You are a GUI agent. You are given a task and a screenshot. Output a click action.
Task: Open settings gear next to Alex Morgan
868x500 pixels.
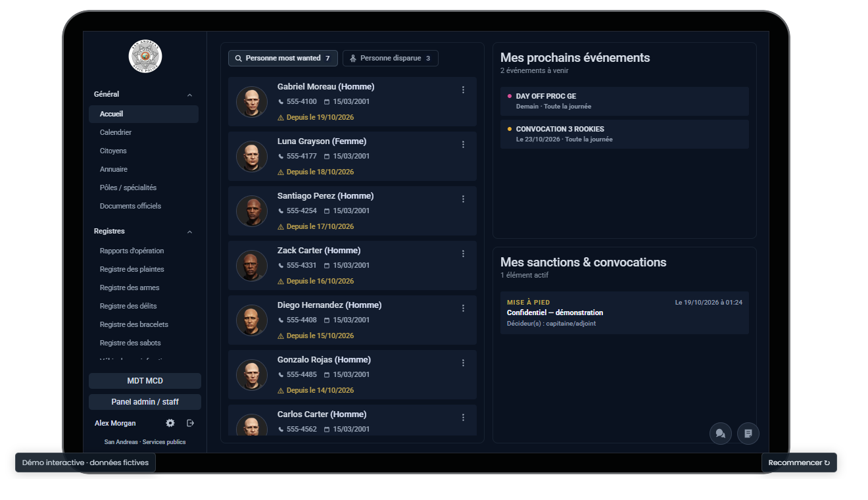click(x=170, y=423)
